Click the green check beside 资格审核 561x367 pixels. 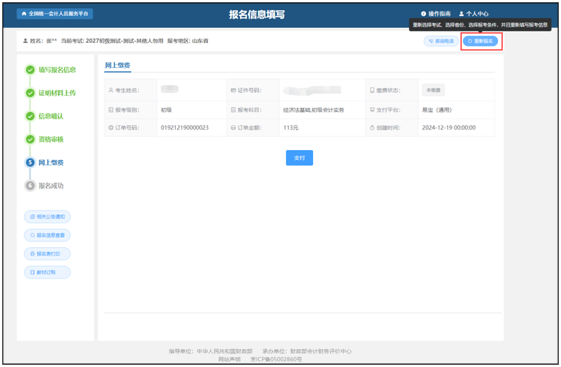pyautogui.click(x=30, y=139)
